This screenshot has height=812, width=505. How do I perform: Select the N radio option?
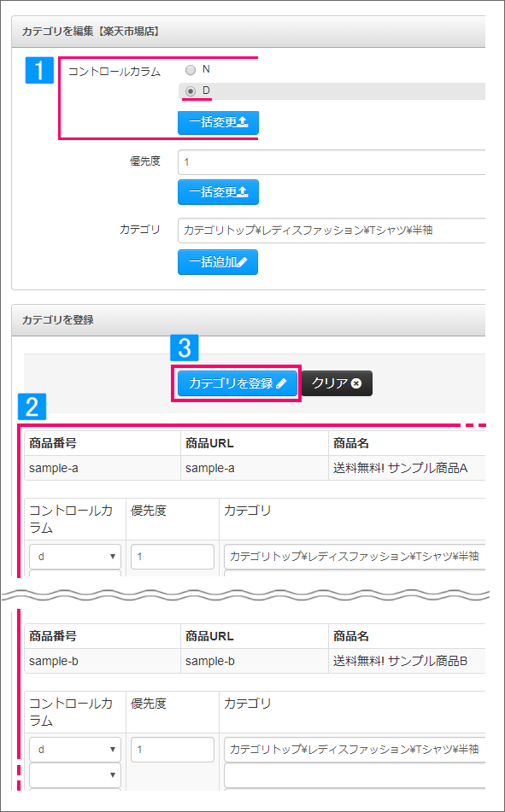click(x=191, y=70)
